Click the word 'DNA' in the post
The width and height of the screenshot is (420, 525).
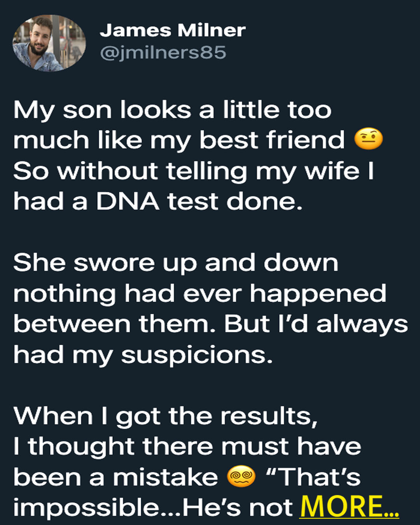point(128,201)
